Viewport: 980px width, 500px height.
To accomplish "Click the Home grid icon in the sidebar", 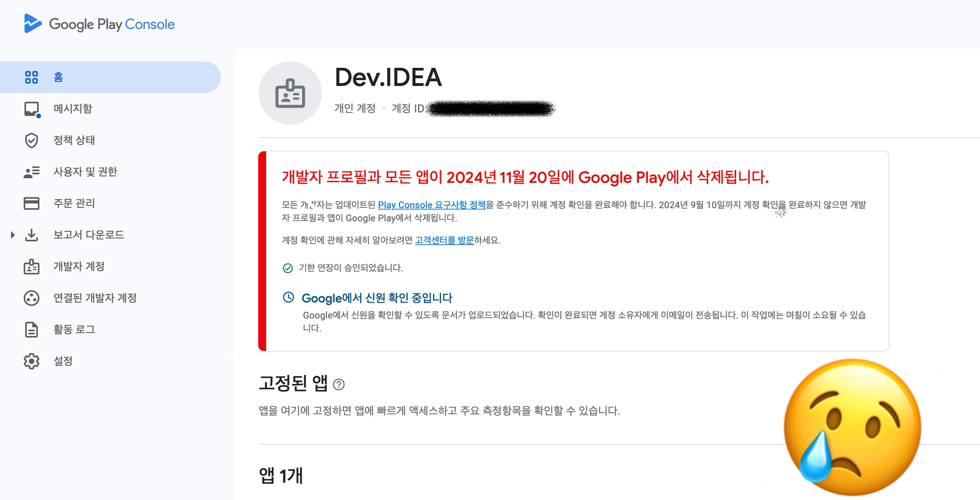I will pyautogui.click(x=32, y=77).
